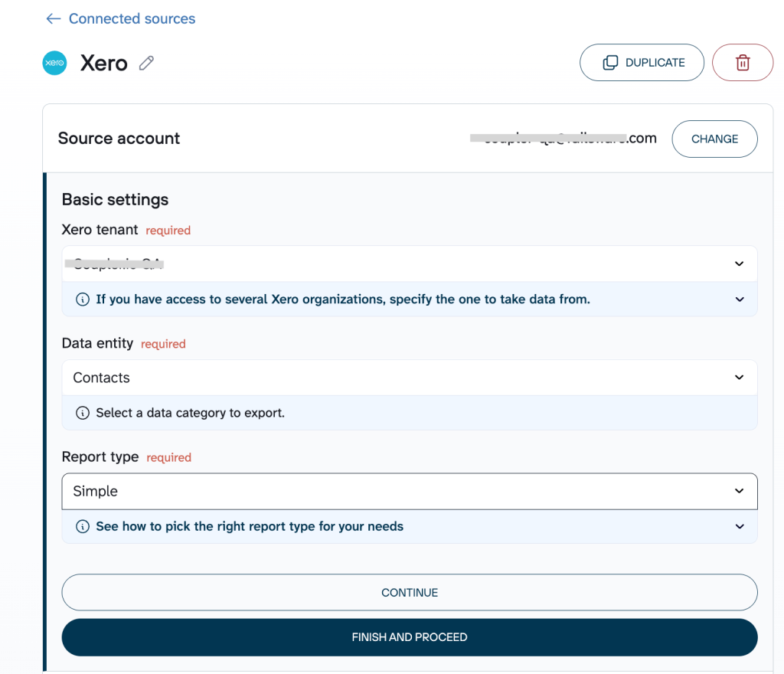Click the info icon in the report type hint
The height and width of the screenshot is (674, 784).
82,526
